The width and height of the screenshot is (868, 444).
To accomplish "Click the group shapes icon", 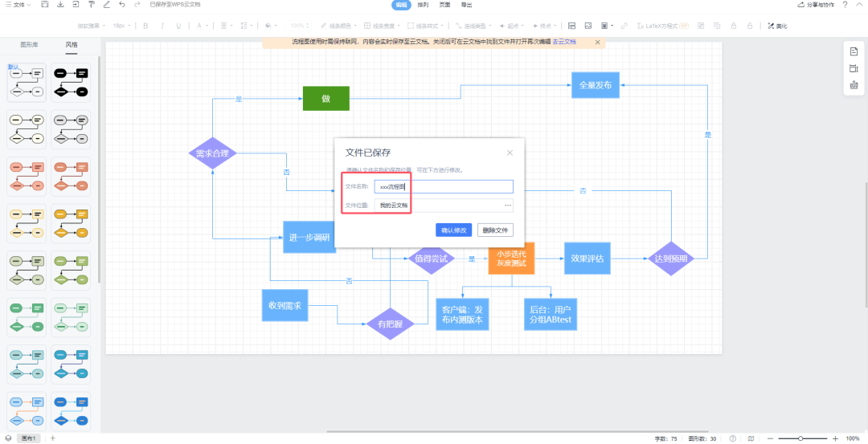I will click(x=701, y=26).
